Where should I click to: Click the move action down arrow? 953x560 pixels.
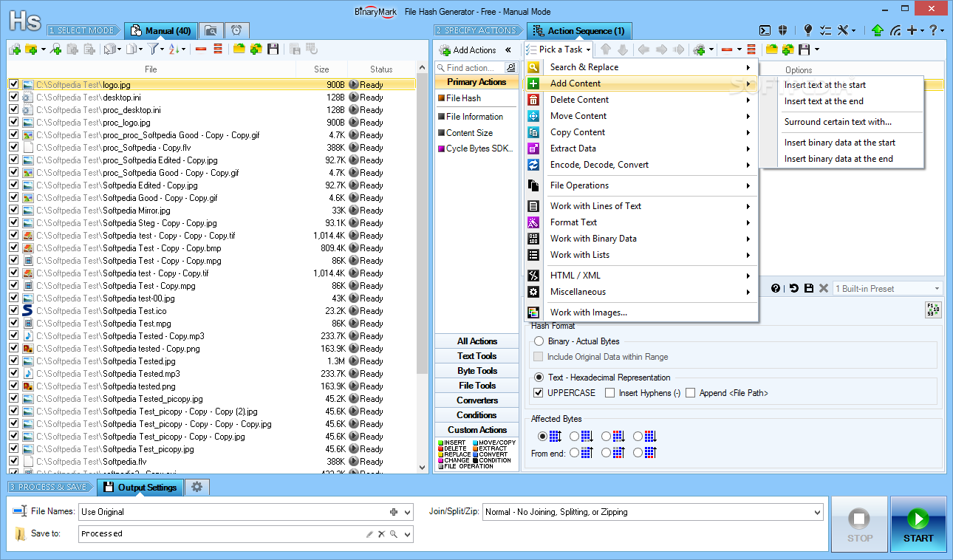pyautogui.click(x=622, y=49)
